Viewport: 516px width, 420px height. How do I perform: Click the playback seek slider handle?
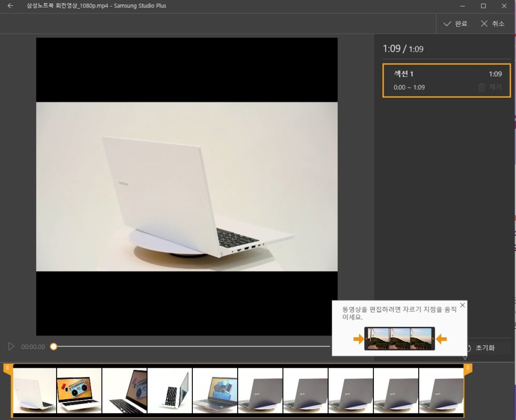53,347
